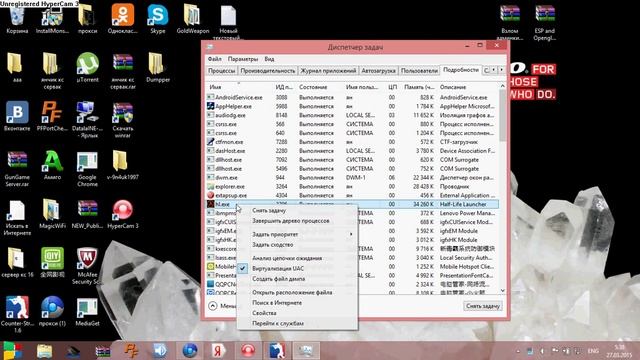Select the ctfmon.exe process row
This screenshot has width=640, height=360.
point(352,142)
